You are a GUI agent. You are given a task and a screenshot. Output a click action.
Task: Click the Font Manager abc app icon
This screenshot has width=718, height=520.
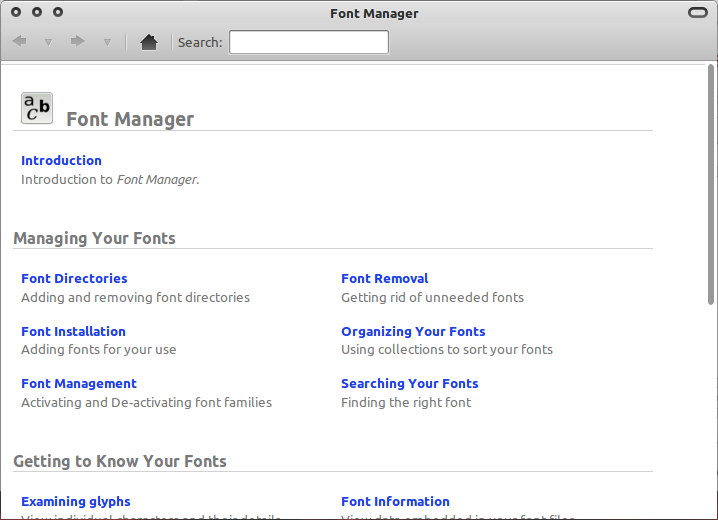[37, 108]
